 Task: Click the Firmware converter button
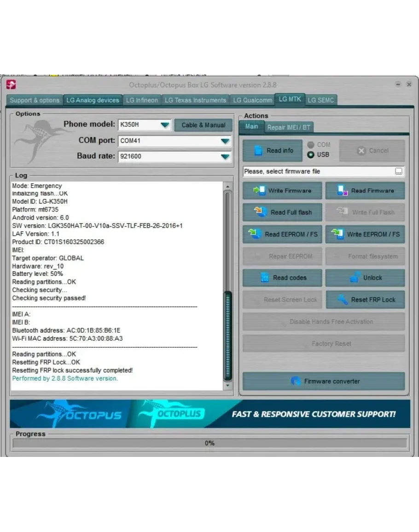[x=324, y=381]
